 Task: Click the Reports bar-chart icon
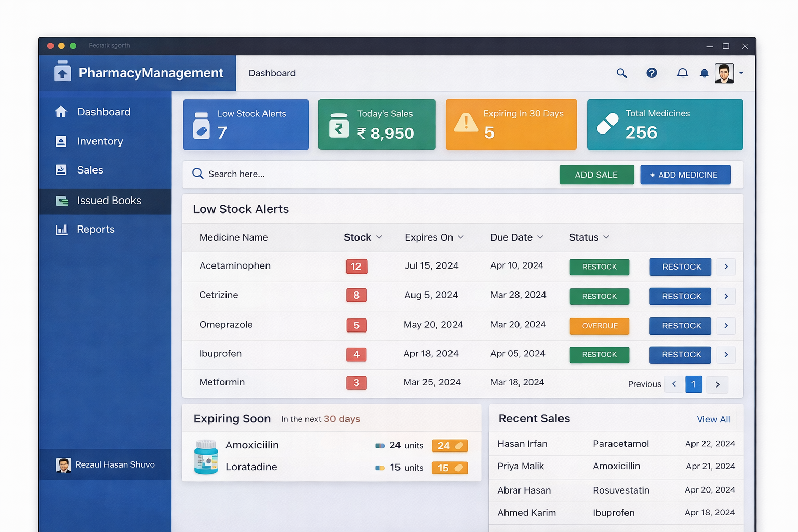61,229
